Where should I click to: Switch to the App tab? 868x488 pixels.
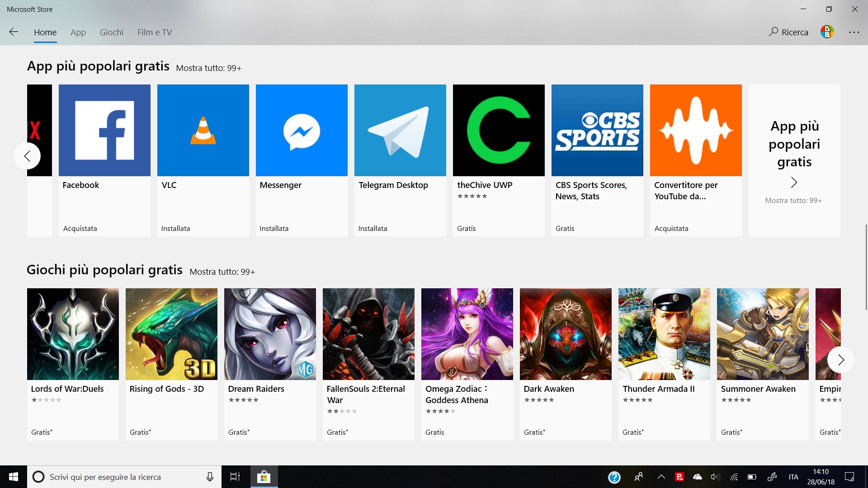(x=78, y=32)
